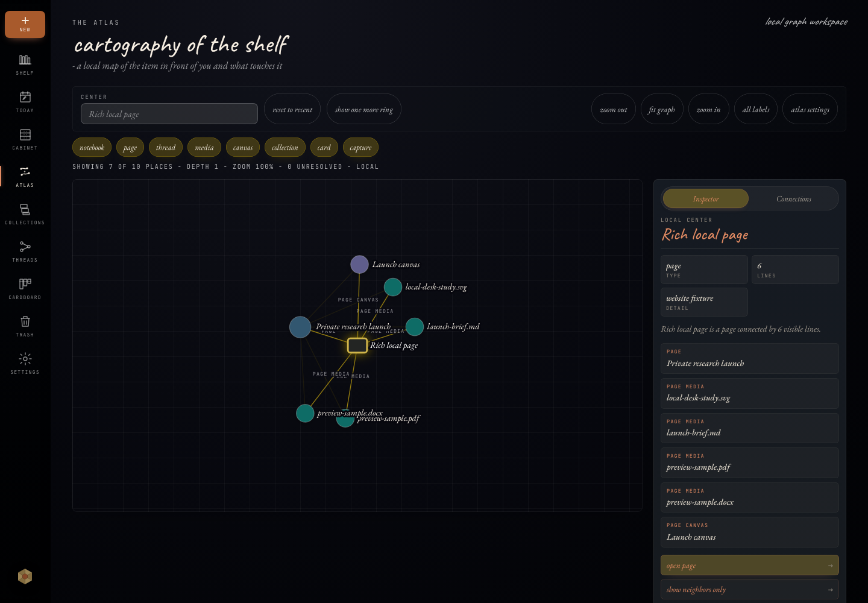Select the Launch canvas graph node
This screenshot has width=868, height=603.
point(359,264)
